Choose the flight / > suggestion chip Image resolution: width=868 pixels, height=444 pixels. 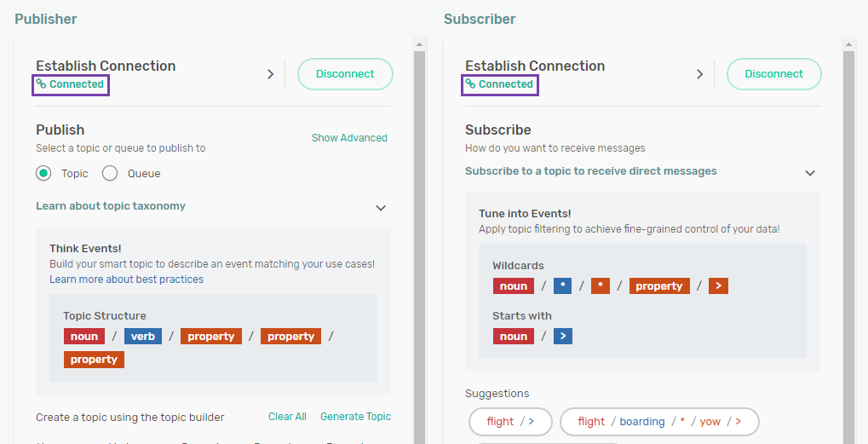510,422
